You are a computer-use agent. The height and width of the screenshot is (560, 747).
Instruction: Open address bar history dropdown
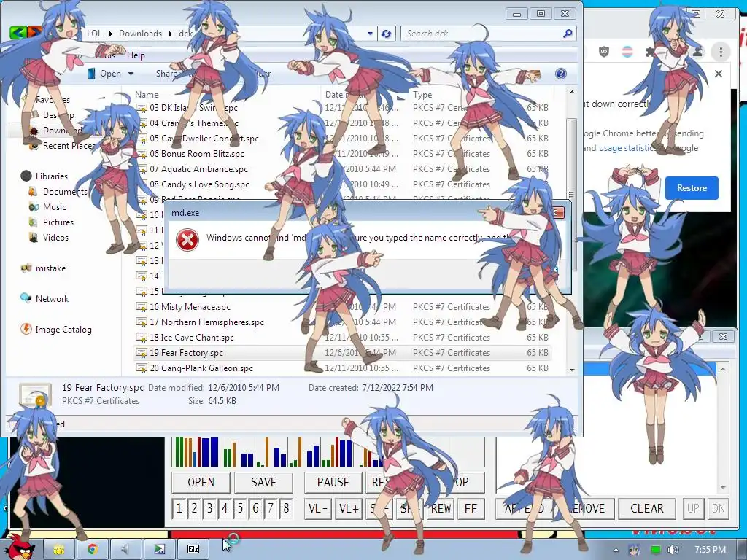tap(370, 34)
